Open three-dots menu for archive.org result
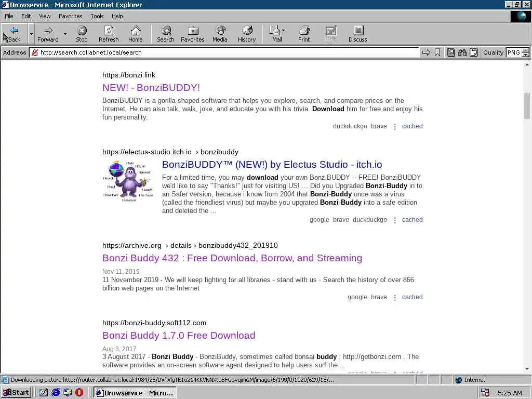 [395, 298]
